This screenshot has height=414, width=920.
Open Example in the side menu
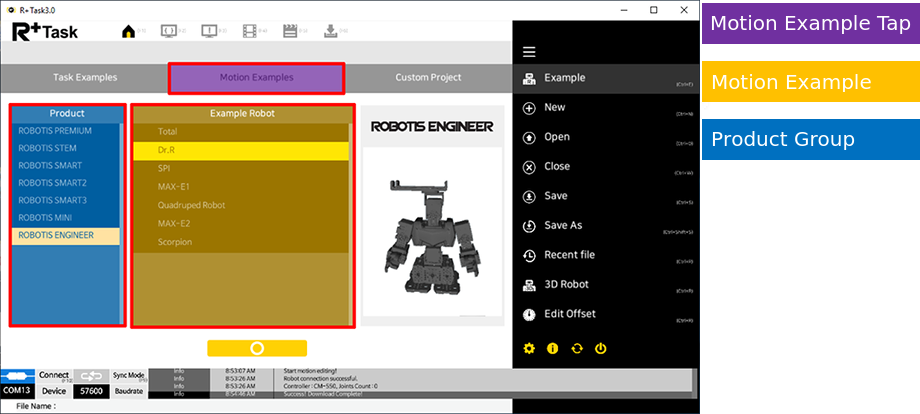pyautogui.click(x=606, y=79)
